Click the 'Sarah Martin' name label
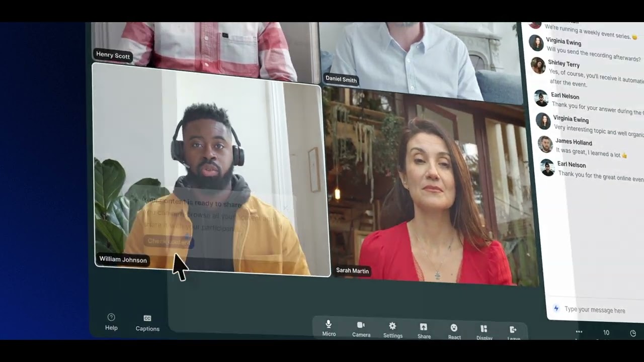The image size is (644, 362). [x=352, y=270]
